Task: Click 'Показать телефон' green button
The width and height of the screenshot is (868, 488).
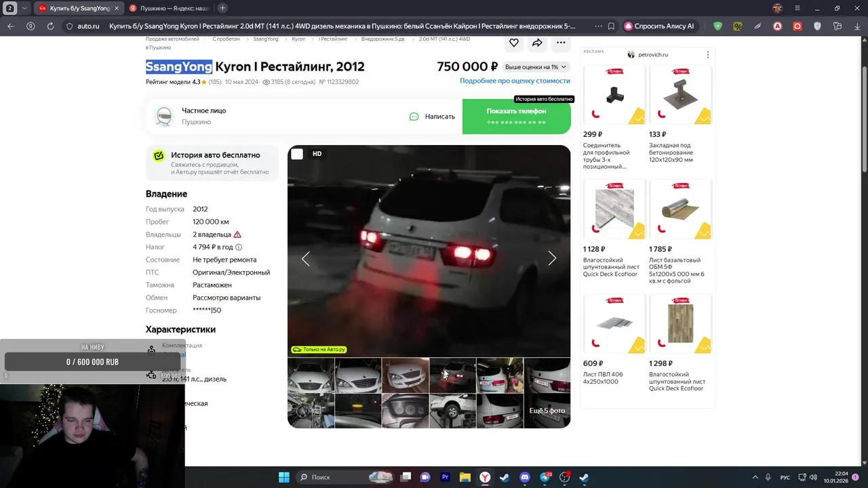Action: [517, 117]
